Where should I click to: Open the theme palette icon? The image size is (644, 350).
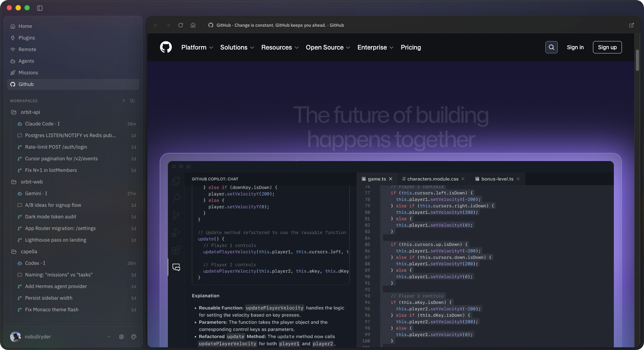click(134, 337)
